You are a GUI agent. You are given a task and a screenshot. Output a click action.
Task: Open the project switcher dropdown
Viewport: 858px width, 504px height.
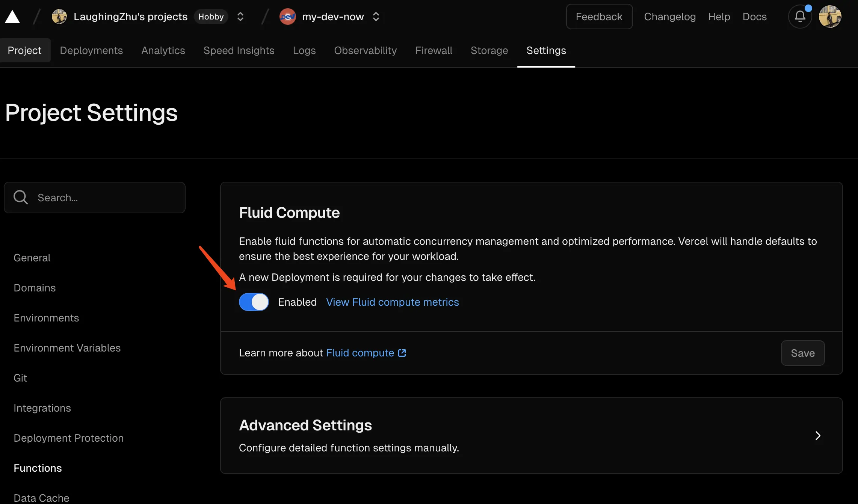[376, 17]
